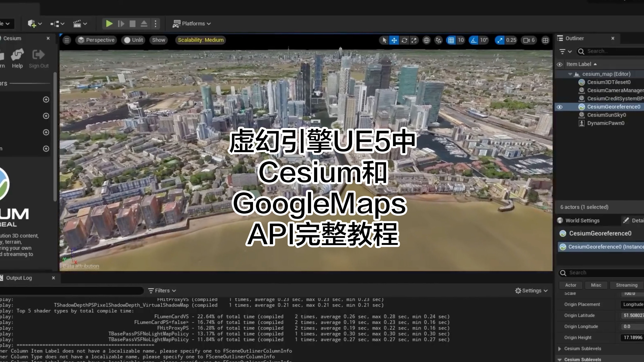This screenshot has height=362, width=644.
Task: Open the Cinematics clapperboard dropdown
Action: [x=80, y=24]
